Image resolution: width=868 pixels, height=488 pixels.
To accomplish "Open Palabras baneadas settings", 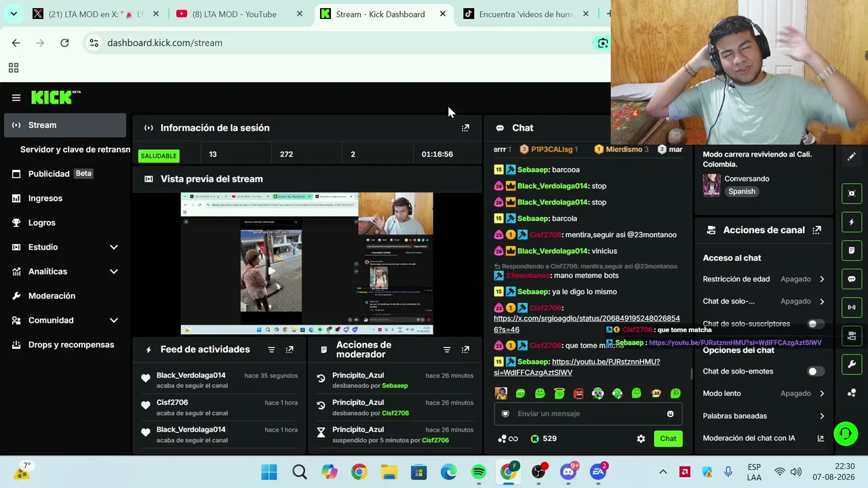I will pos(764,416).
